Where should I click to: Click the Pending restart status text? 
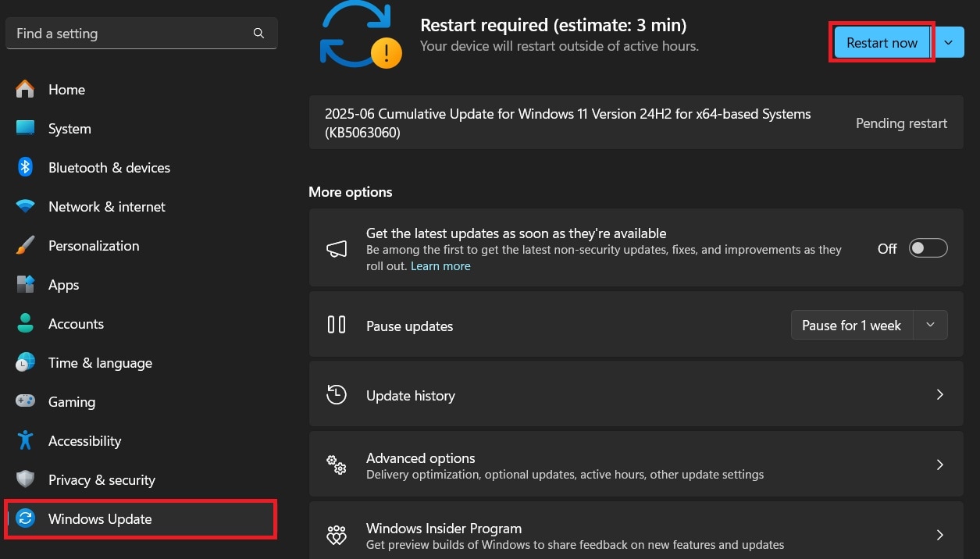[901, 123]
